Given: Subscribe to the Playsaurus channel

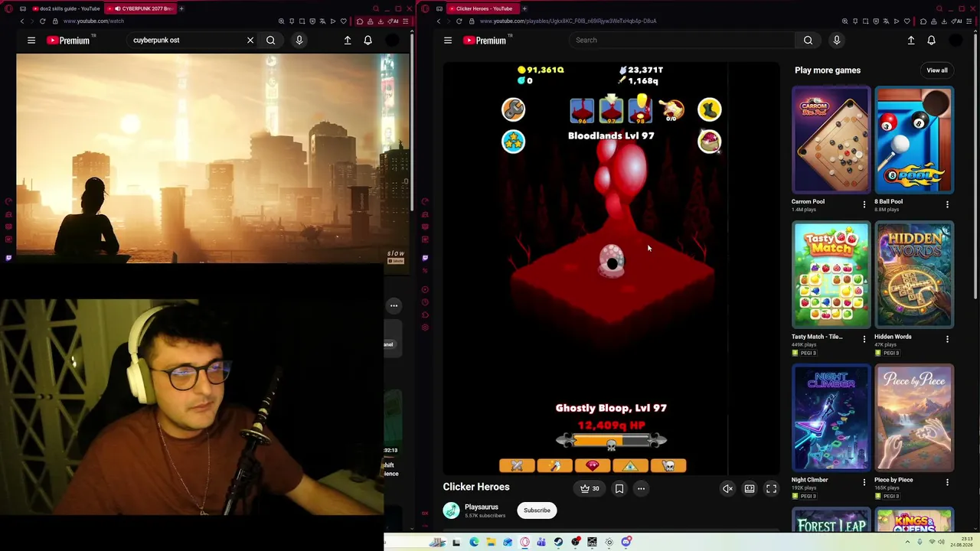Looking at the screenshot, I should pyautogui.click(x=537, y=510).
